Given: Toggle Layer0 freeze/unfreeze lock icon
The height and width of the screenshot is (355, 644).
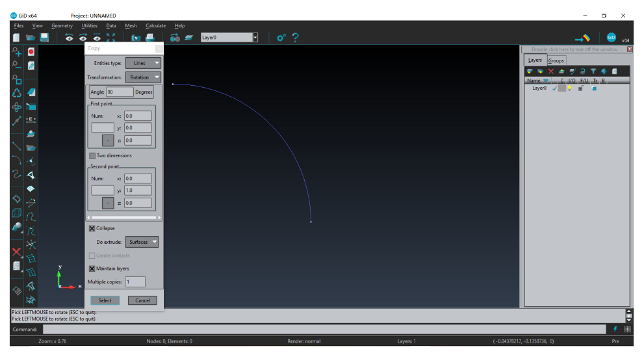Looking at the screenshot, I should tap(581, 88).
